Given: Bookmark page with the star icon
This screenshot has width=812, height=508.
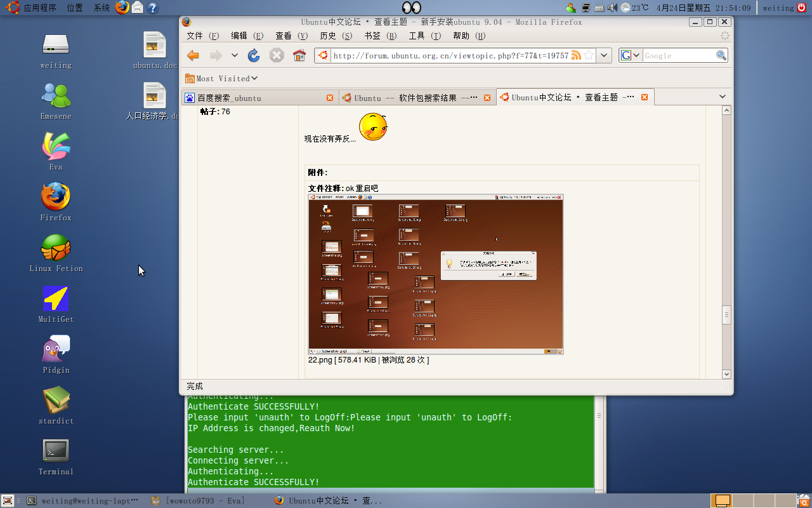Looking at the screenshot, I should coord(589,55).
